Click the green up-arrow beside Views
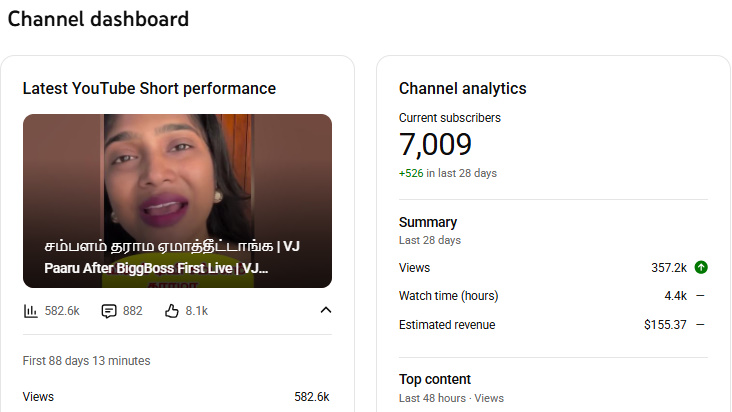The height and width of the screenshot is (412, 732). coord(701,268)
